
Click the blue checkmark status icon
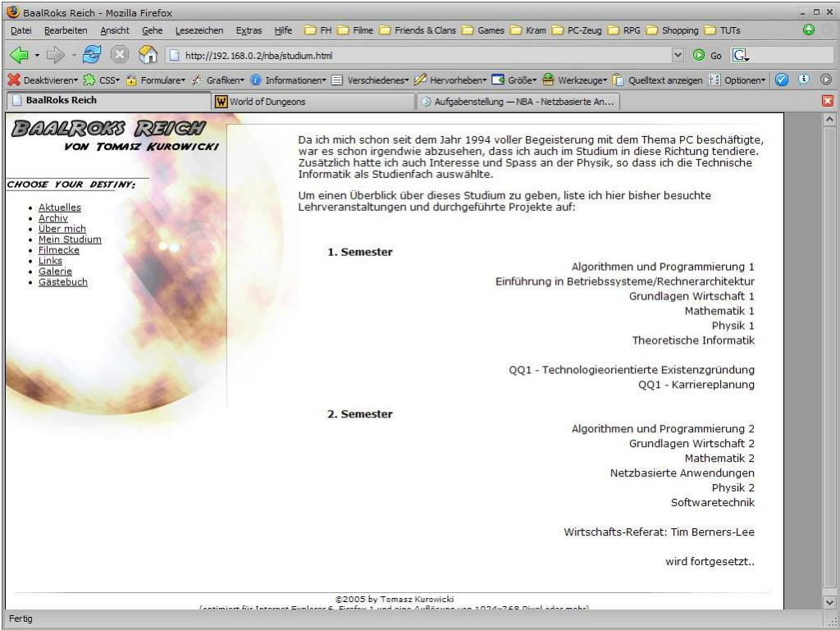[x=782, y=80]
